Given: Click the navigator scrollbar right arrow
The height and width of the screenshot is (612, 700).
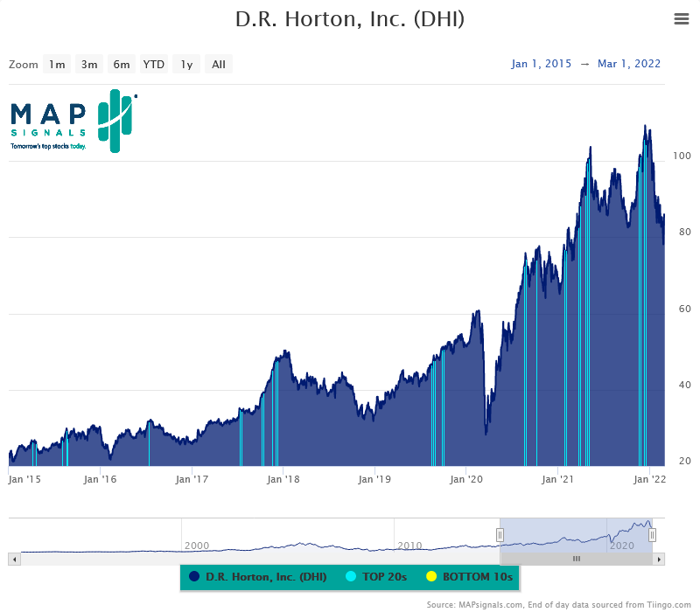Looking at the screenshot, I should 659,559.
